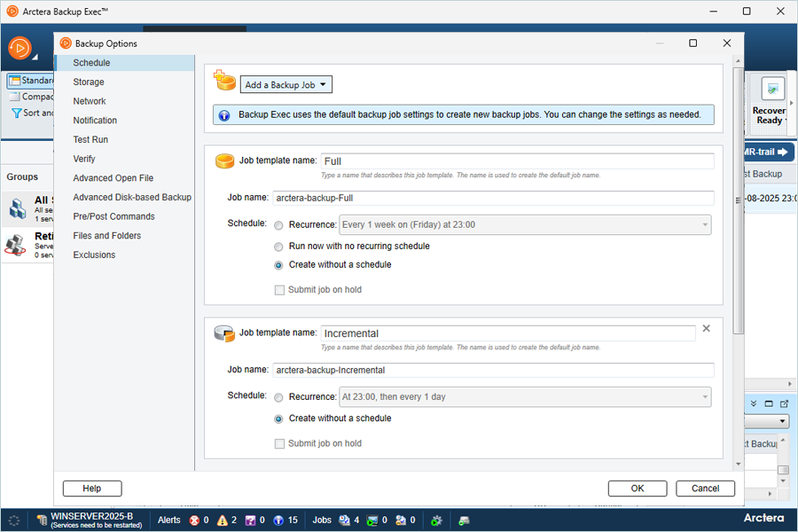Open the Full job recurrence schedule dropdown
798x532 pixels.
point(705,224)
